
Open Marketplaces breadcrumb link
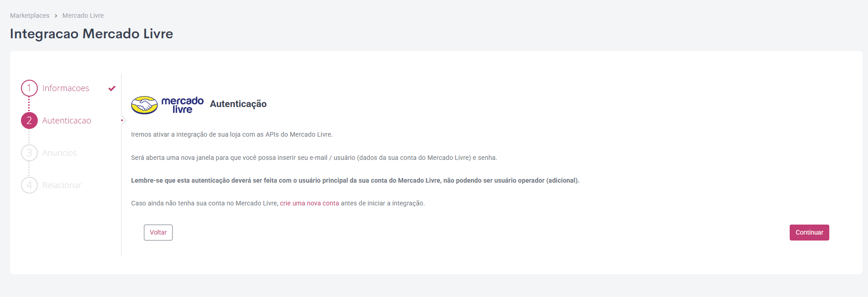[30, 15]
